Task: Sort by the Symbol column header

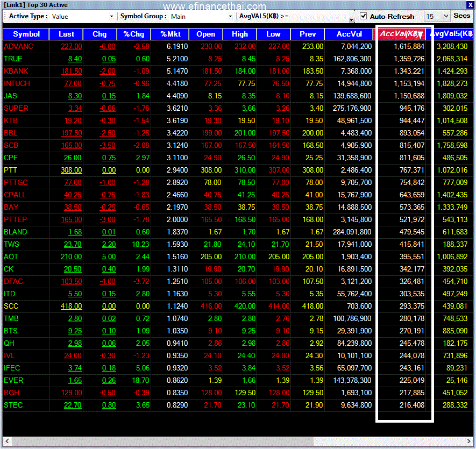Action: click(26, 34)
